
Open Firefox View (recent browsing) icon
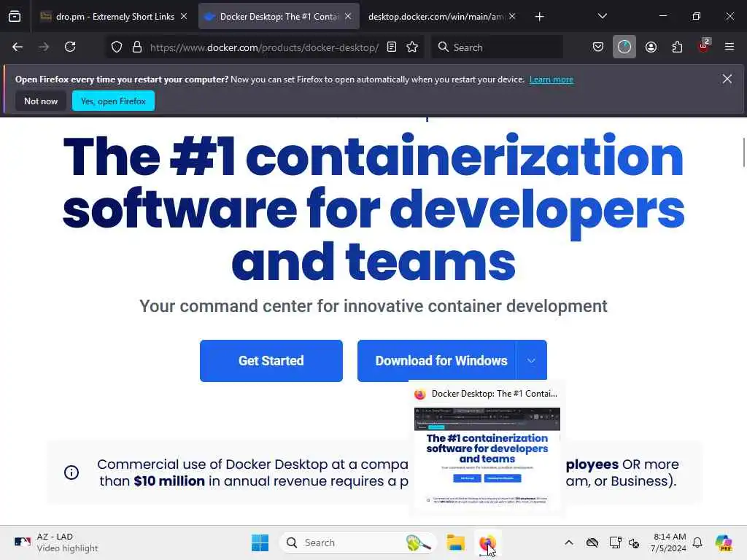[x=15, y=17]
